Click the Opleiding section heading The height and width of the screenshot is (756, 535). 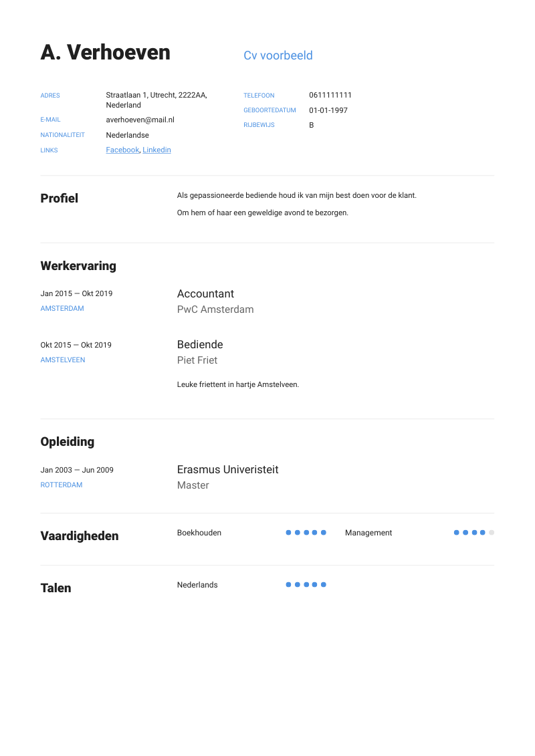tap(68, 442)
